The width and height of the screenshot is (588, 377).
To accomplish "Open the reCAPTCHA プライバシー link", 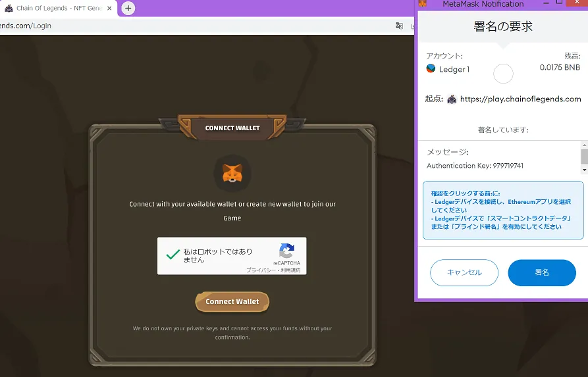I will click(261, 270).
